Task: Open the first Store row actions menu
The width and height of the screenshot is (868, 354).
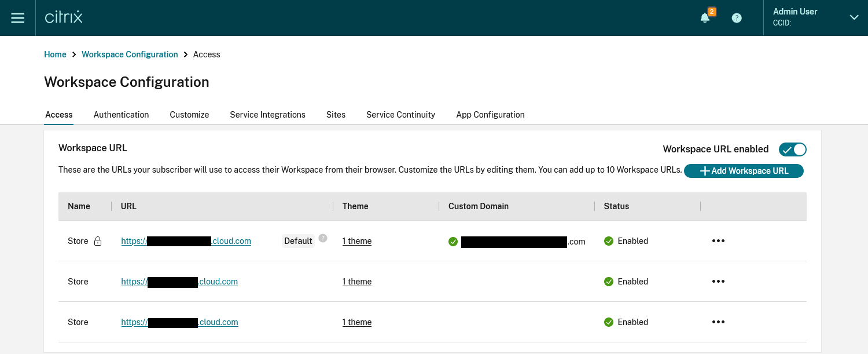Action: [x=718, y=241]
